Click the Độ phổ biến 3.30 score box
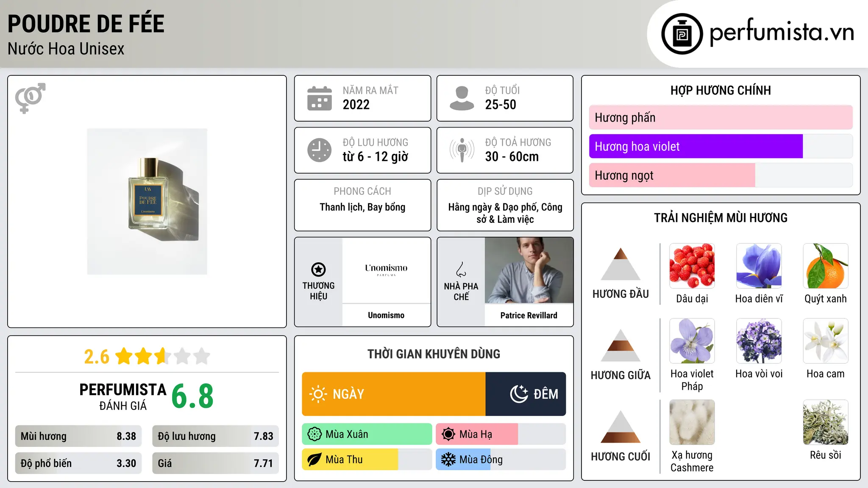Image resolution: width=868 pixels, height=488 pixels. click(78, 463)
